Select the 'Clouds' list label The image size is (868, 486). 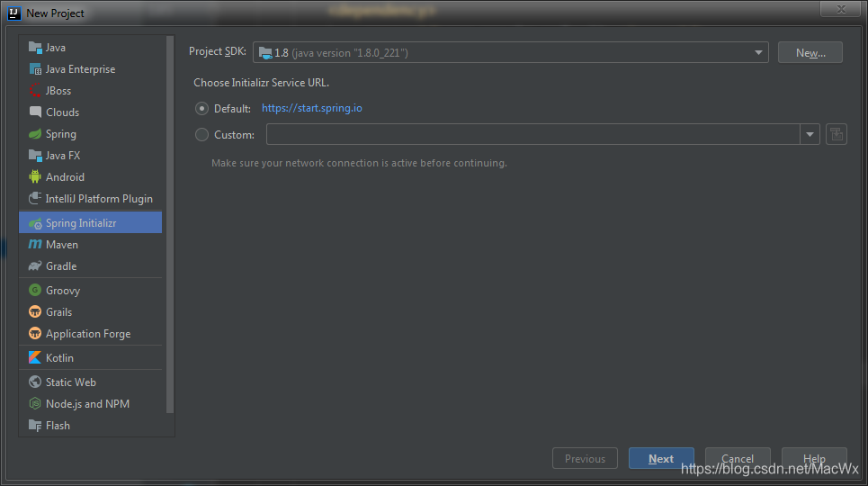point(63,112)
